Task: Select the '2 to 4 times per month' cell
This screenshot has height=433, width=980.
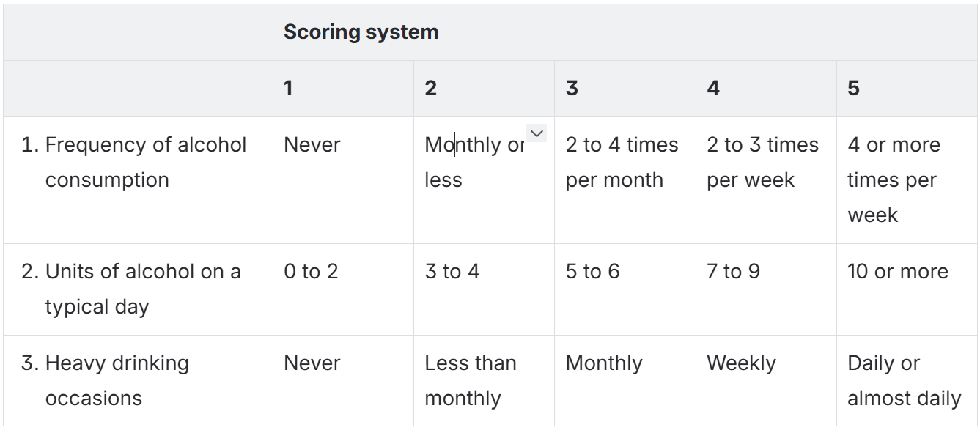Action: click(x=622, y=163)
